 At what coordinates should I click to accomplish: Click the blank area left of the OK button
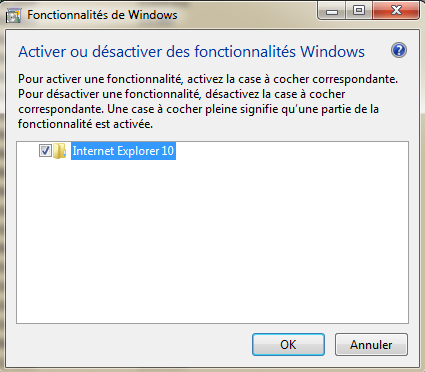[x=133, y=345]
